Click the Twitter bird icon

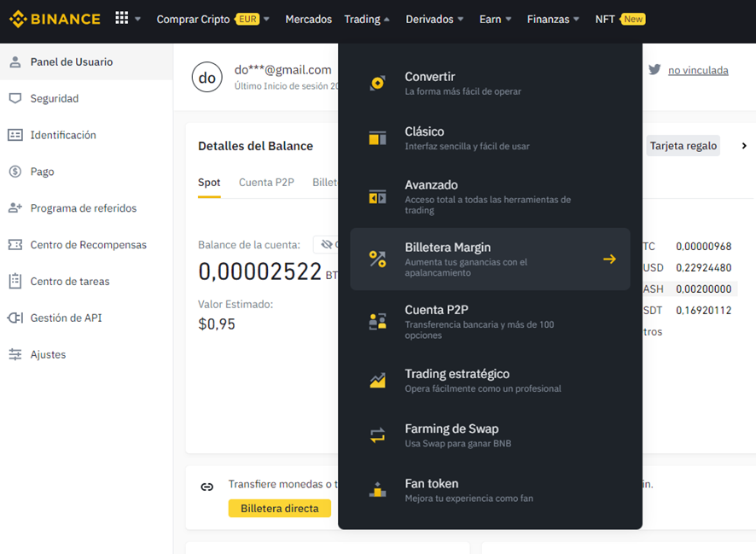point(654,70)
